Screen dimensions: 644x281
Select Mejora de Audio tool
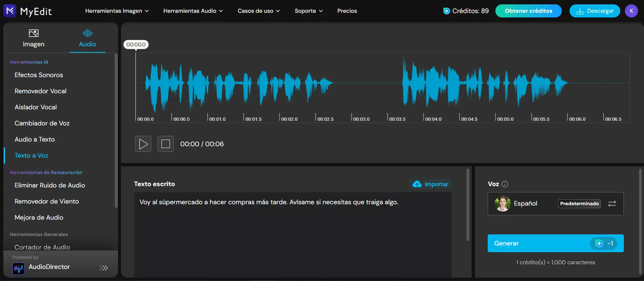[x=39, y=218]
